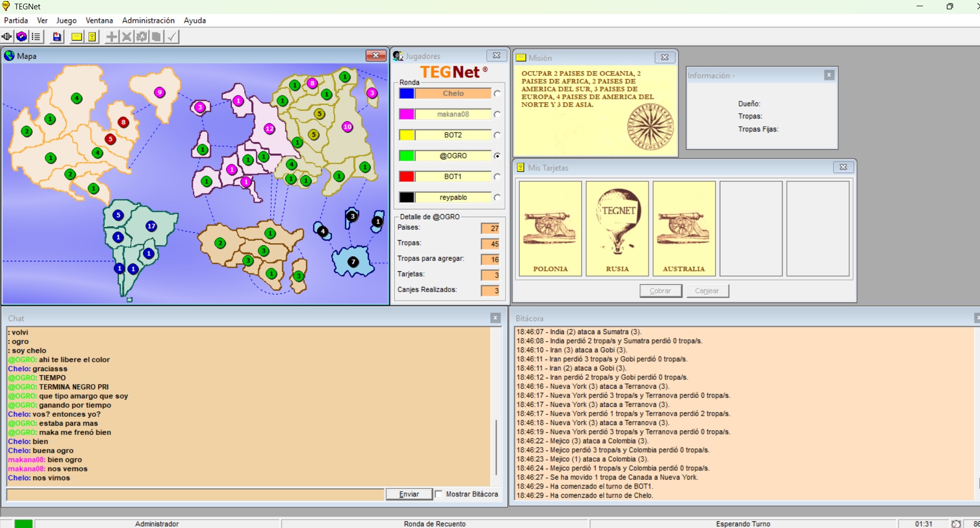The height and width of the screenshot is (528, 980).
Task: Click the magenta color swatch for makana08
Action: click(x=406, y=114)
